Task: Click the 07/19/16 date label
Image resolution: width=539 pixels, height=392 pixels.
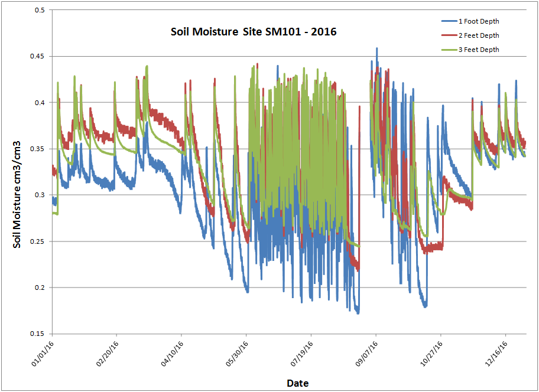Action: click(302, 354)
